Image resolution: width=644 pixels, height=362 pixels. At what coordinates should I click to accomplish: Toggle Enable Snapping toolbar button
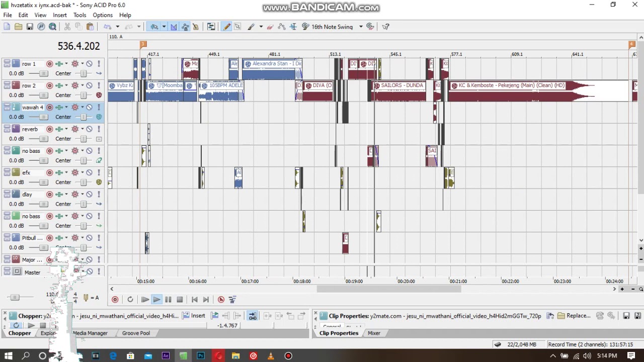154,27
